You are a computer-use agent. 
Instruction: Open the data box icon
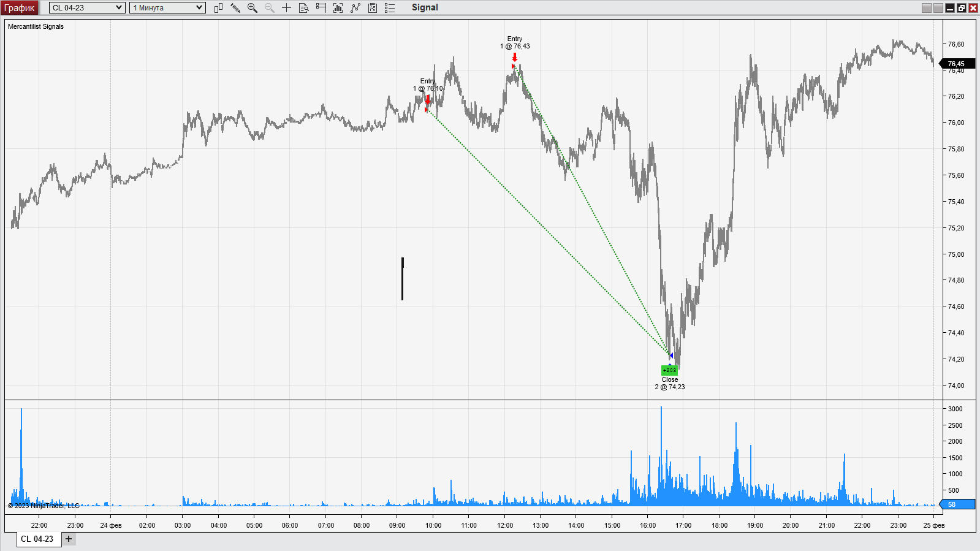pyautogui.click(x=303, y=8)
